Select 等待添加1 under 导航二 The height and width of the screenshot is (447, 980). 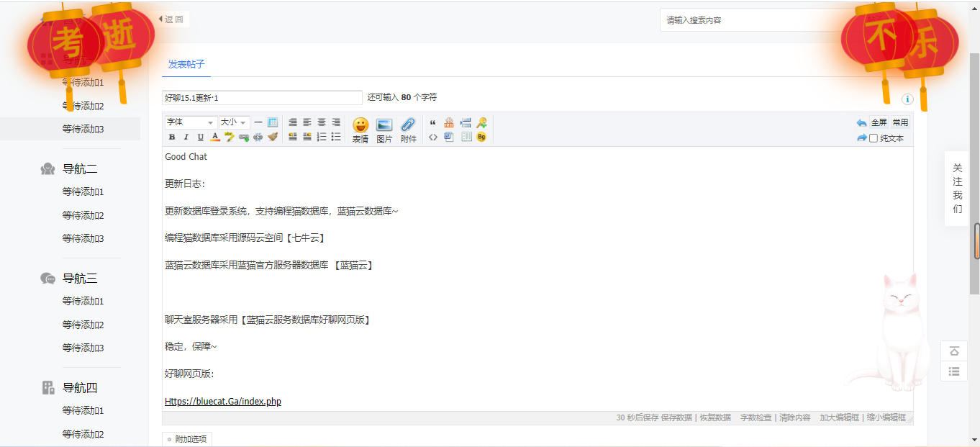point(83,192)
